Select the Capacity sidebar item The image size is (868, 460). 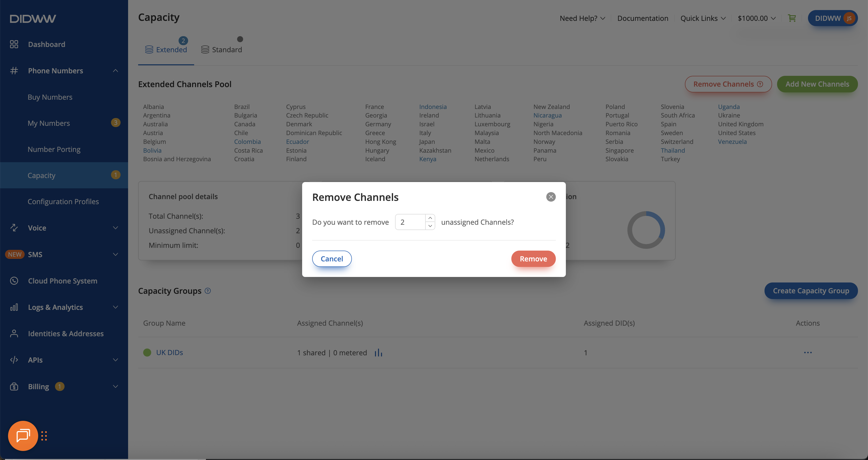tap(64, 175)
